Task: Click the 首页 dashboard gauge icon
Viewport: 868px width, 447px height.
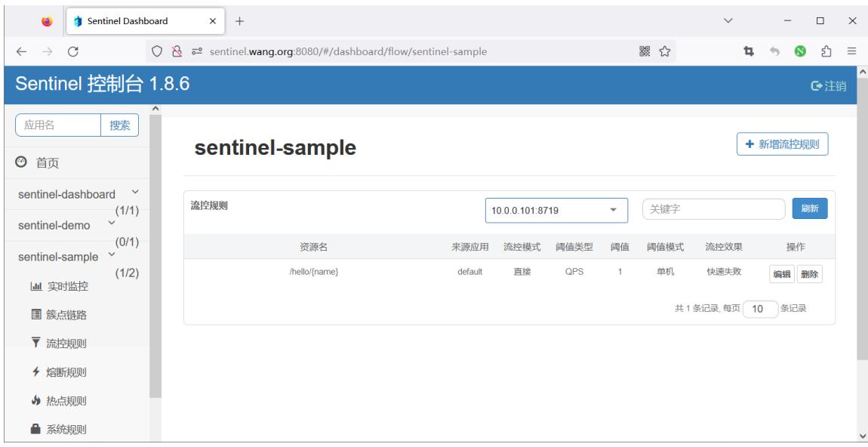Action: point(21,162)
